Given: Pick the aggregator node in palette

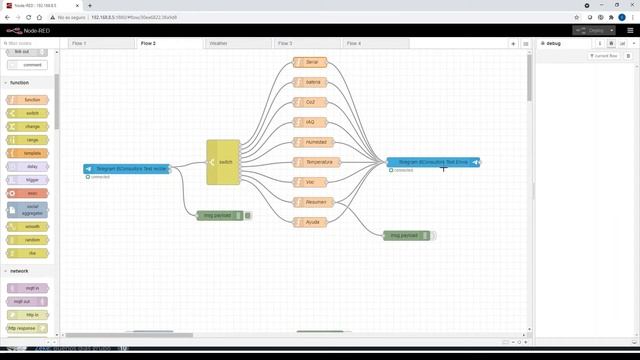Looking at the screenshot, I should (x=27, y=210).
